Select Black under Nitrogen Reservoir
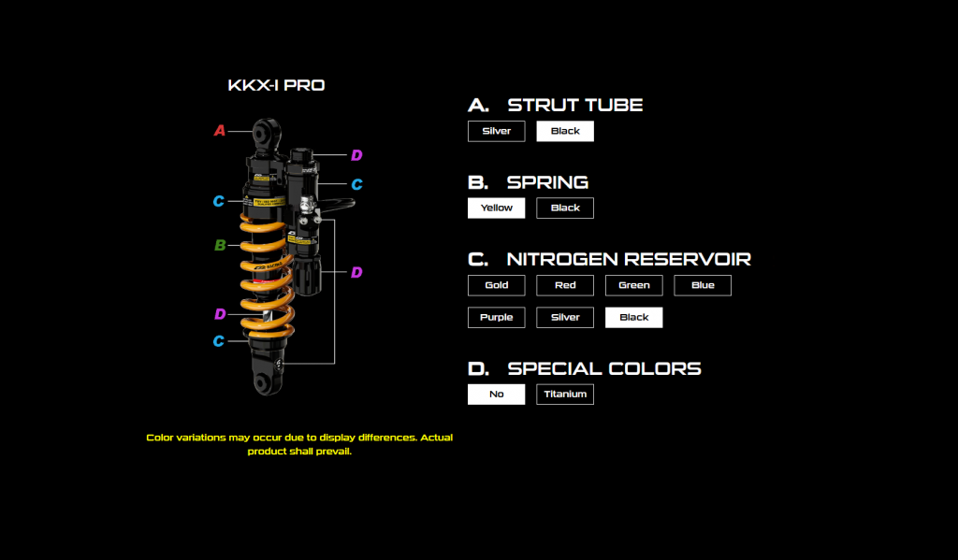Screen dimensions: 958x560 point(633,317)
